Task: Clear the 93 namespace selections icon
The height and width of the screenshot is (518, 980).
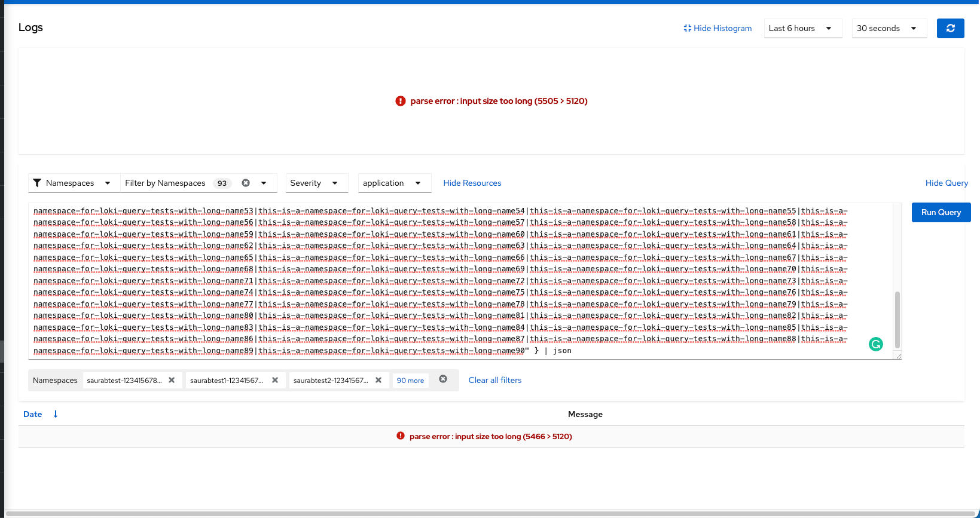Action: click(246, 183)
